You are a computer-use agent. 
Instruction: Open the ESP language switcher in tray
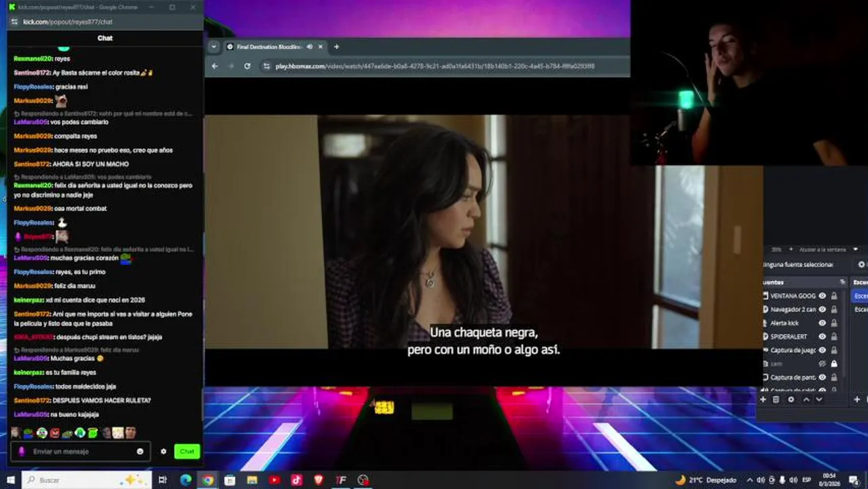(x=808, y=480)
